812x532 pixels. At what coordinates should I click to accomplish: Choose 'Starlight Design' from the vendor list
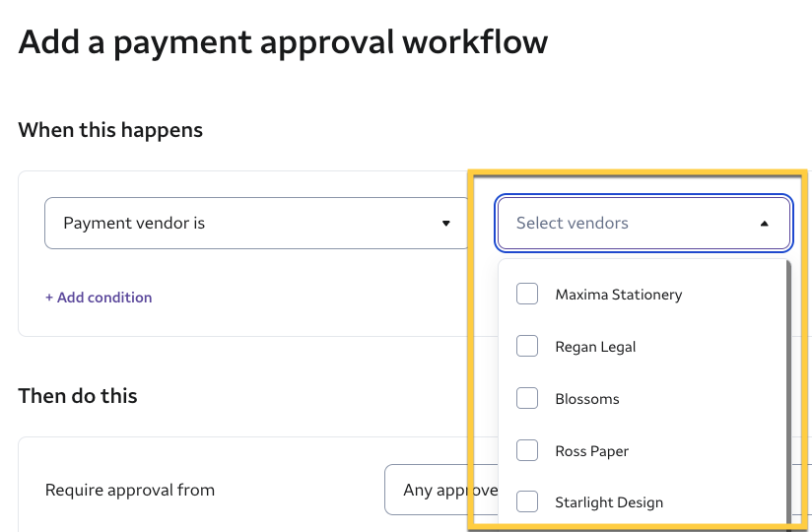(609, 502)
